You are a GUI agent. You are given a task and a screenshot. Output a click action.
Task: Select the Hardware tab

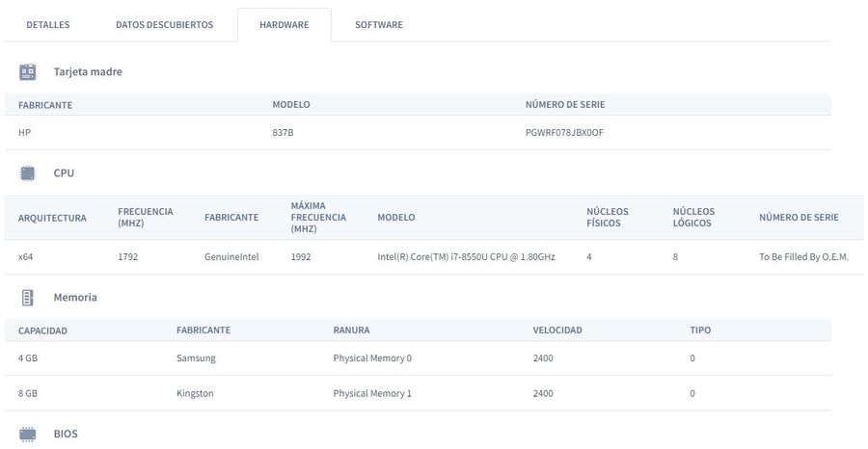click(x=285, y=25)
